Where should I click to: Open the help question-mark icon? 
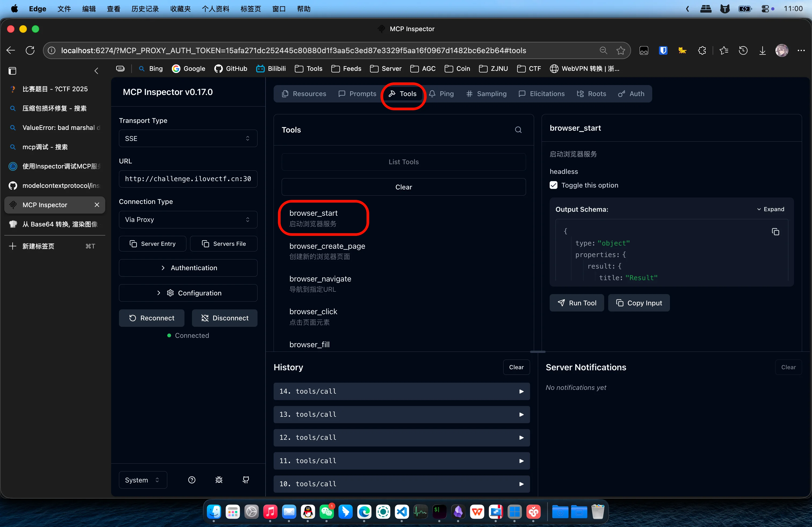point(192,480)
